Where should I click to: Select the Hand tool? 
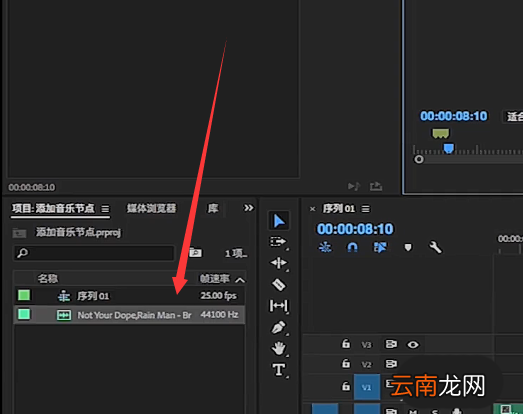(279, 349)
